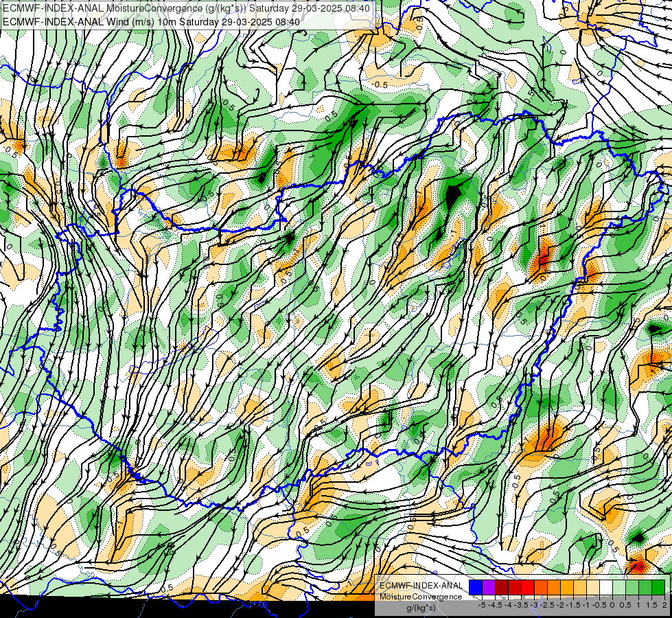Pick the purple legend color swatch
Screen dimensions: 672x618
[x=489, y=587]
